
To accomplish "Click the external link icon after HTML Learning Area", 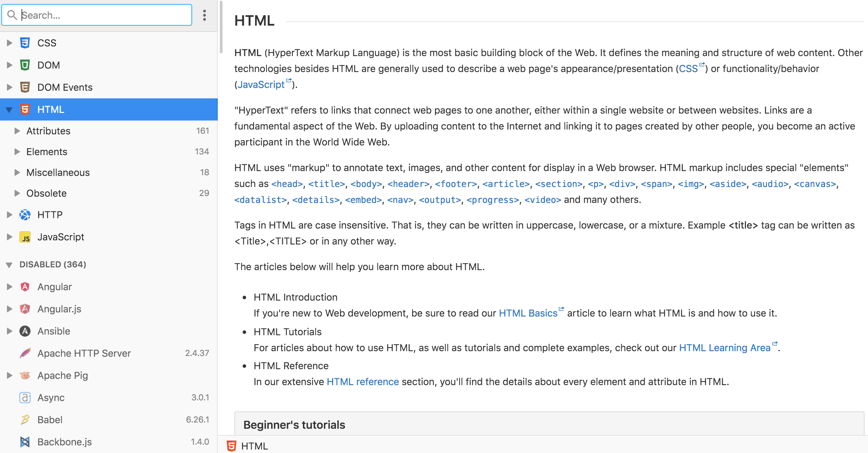I will click(775, 344).
